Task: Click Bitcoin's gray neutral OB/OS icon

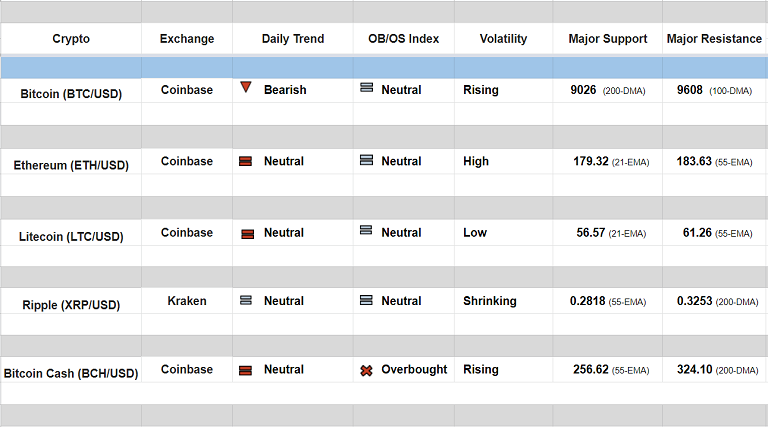Action: (366, 88)
